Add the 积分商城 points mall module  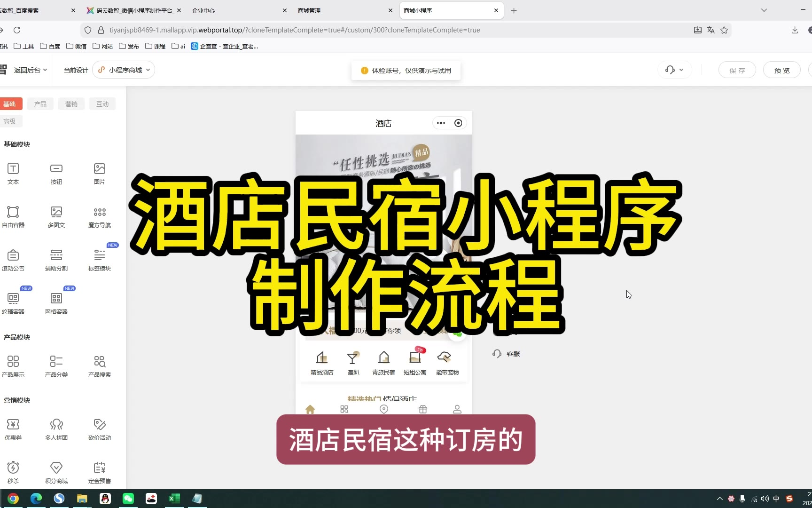[56, 473]
